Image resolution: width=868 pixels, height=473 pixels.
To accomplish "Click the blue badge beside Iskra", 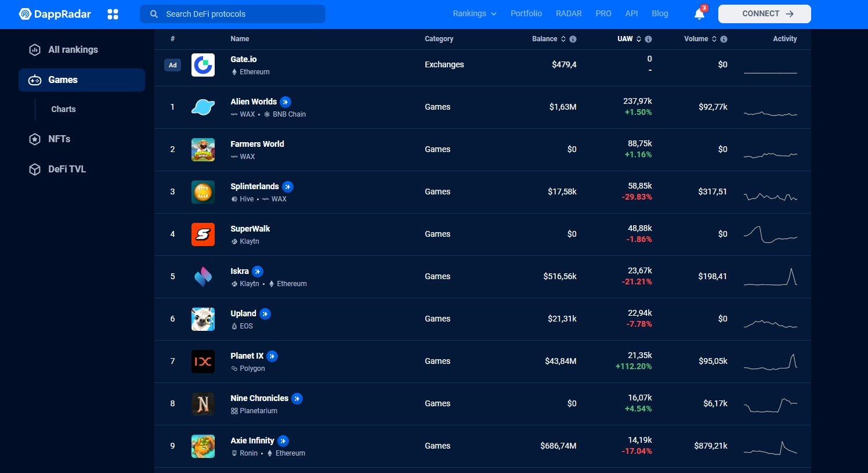I will pyautogui.click(x=258, y=272).
